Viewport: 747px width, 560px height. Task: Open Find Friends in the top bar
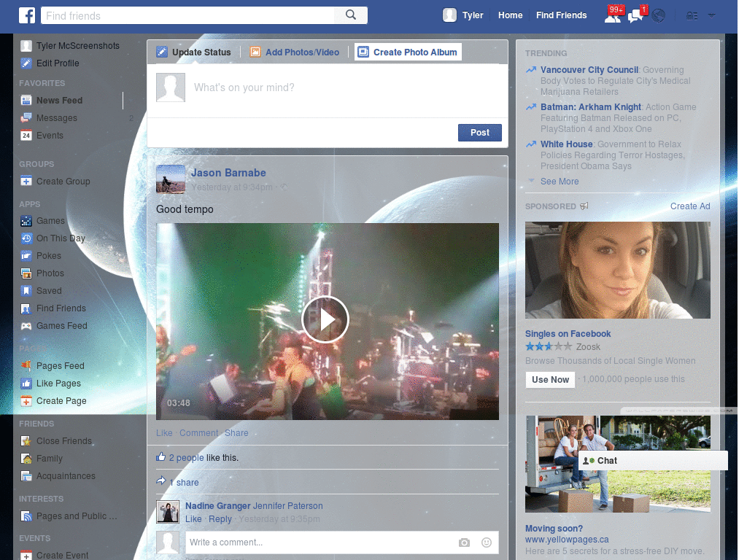coord(561,15)
